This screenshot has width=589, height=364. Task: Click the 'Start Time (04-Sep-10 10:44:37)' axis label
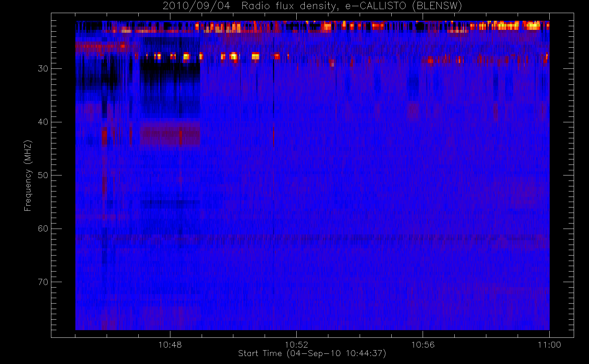point(312,353)
